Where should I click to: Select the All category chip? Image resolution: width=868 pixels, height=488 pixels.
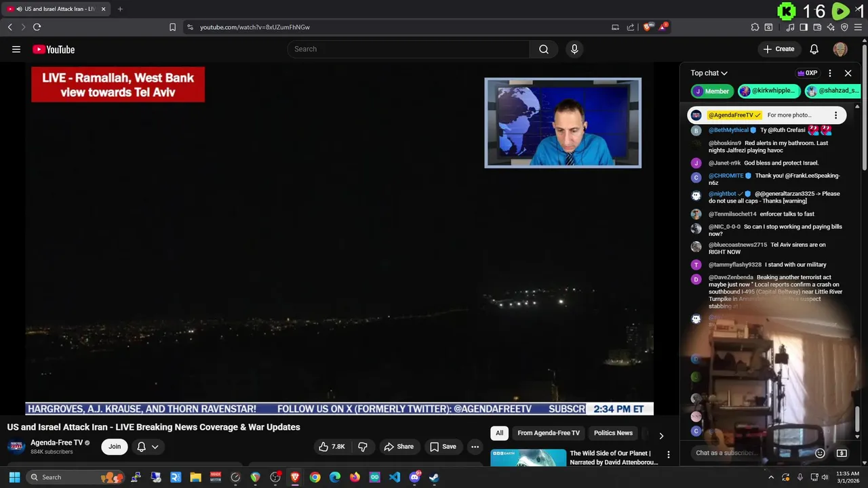(499, 433)
